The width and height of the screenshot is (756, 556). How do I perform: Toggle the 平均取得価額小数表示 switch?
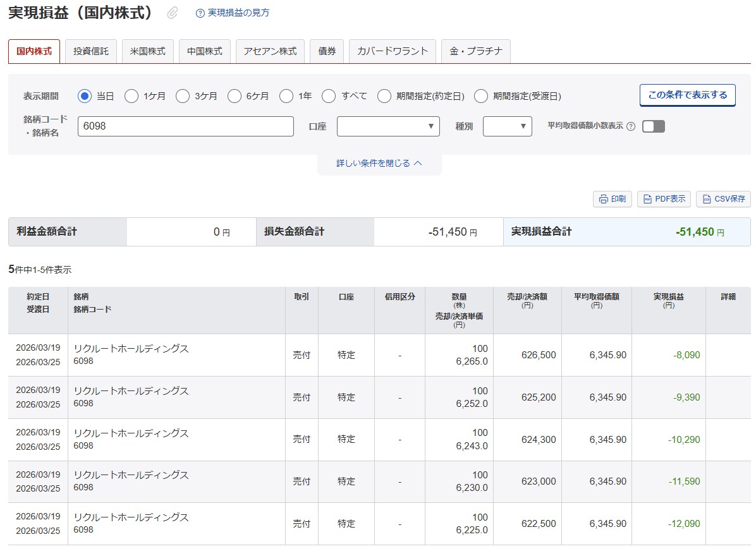pyautogui.click(x=654, y=126)
